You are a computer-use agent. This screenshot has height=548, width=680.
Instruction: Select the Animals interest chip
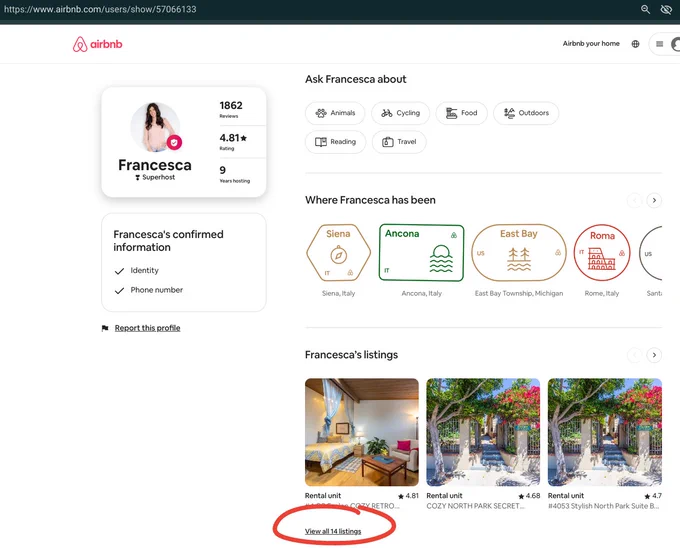tap(335, 113)
